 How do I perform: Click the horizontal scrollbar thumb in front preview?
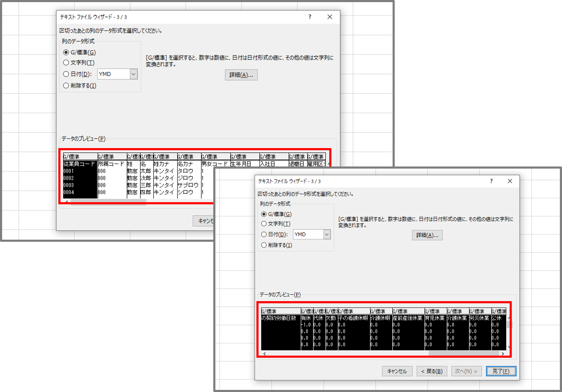[463, 353]
